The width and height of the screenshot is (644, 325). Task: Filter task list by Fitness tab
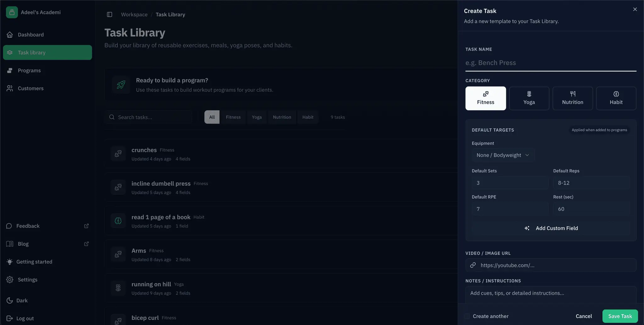coord(233,117)
